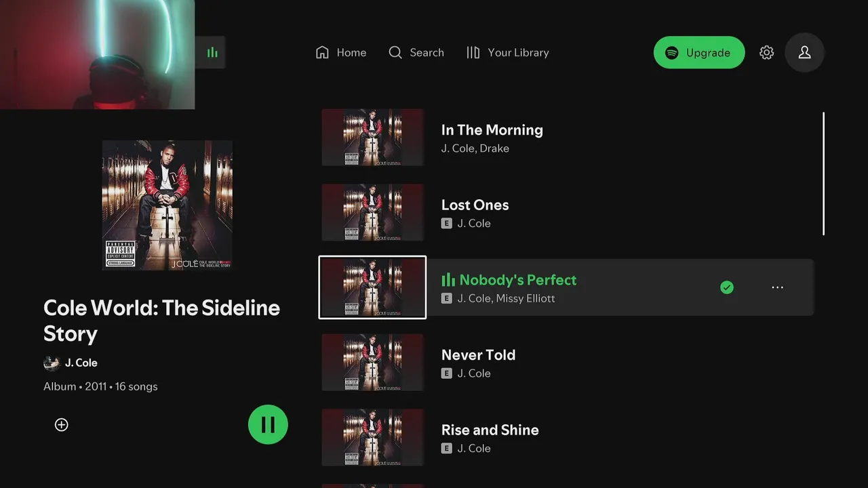This screenshot has height=488, width=868.
Task: Click the Your Library shelf icon
Action: 473,52
